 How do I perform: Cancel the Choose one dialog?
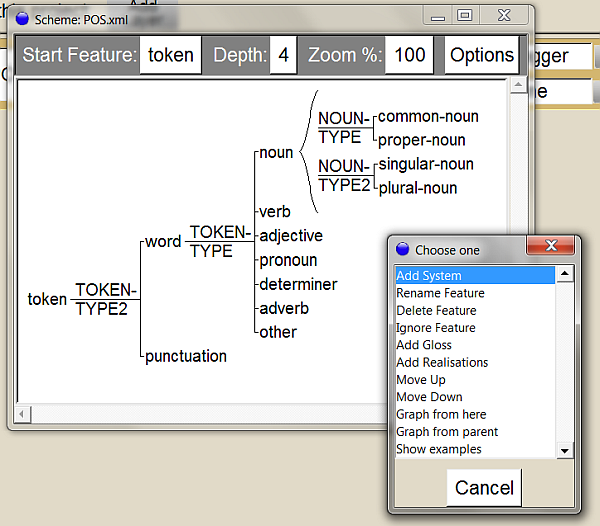484,488
